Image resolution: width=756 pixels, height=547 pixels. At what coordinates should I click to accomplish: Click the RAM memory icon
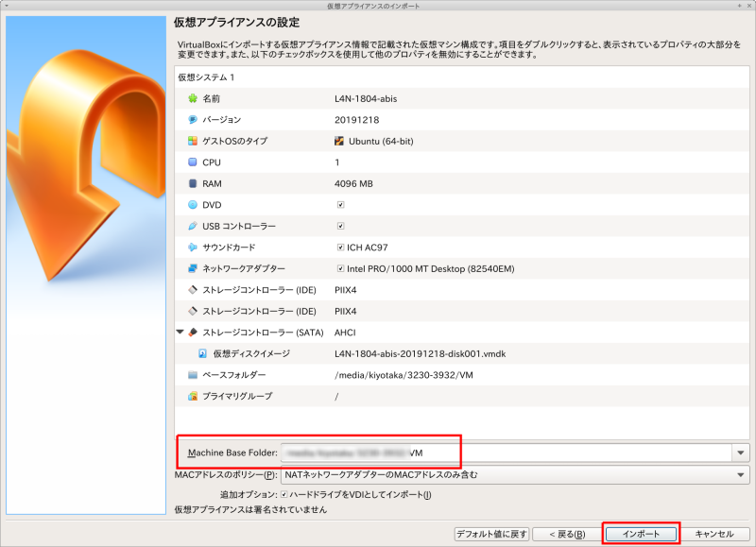(x=193, y=183)
